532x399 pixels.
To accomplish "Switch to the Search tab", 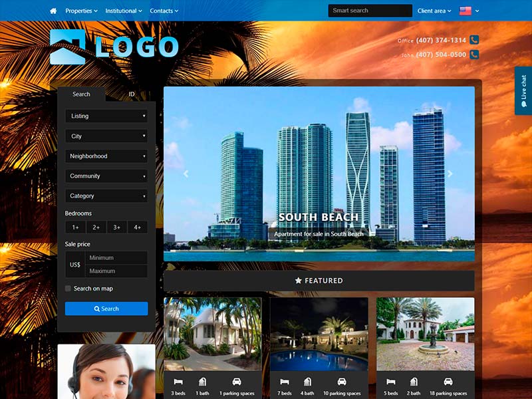I will (x=81, y=94).
